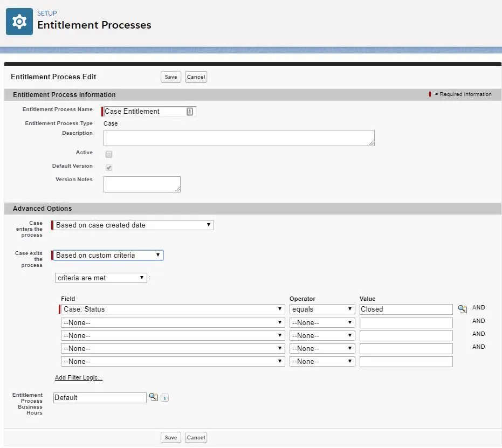Click the bottom Save button

171,437
